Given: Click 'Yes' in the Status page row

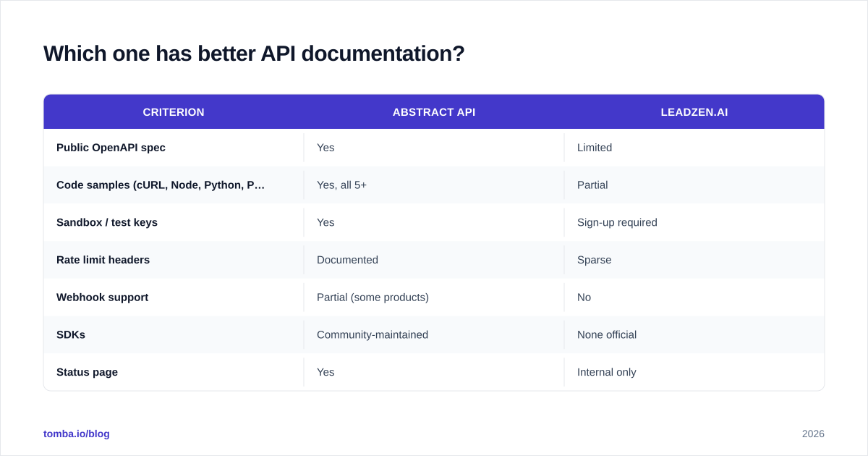Looking at the screenshot, I should 325,372.
